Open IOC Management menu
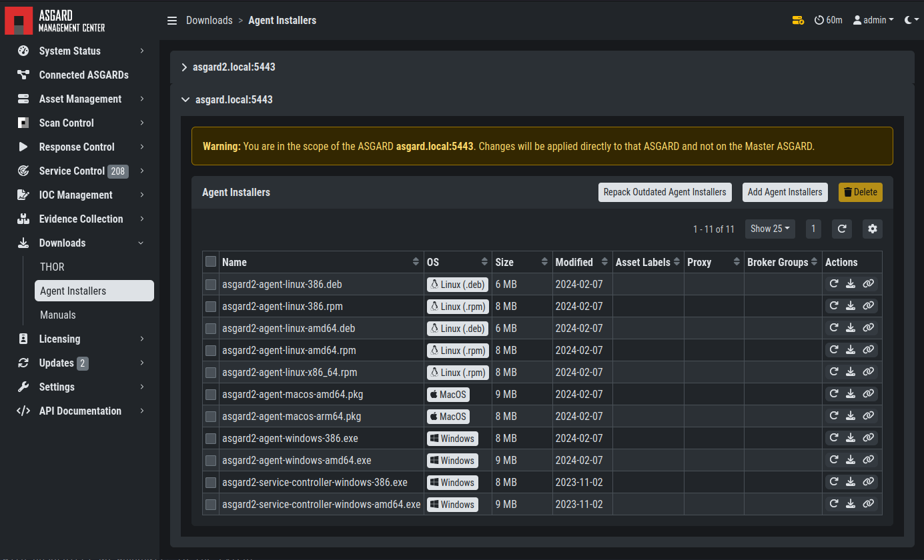Image resolution: width=924 pixels, height=560 pixels. pyautogui.click(x=80, y=195)
